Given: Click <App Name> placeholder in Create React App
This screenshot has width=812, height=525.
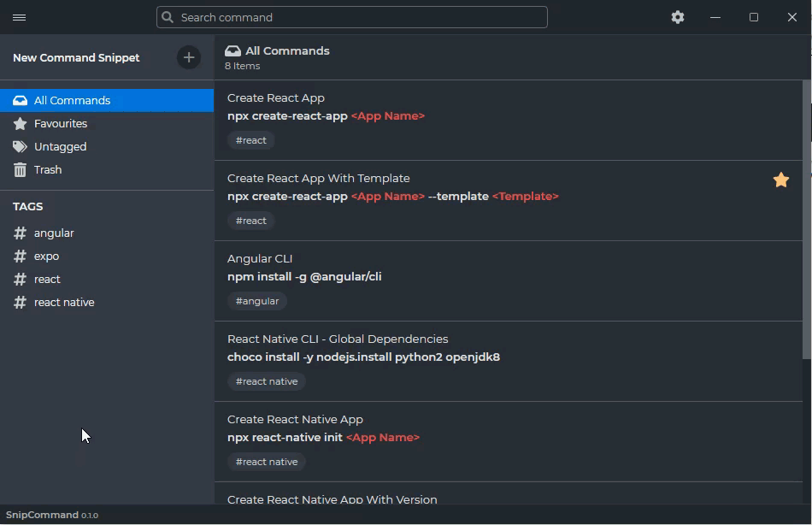Looking at the screenshot, I should 388,116.
